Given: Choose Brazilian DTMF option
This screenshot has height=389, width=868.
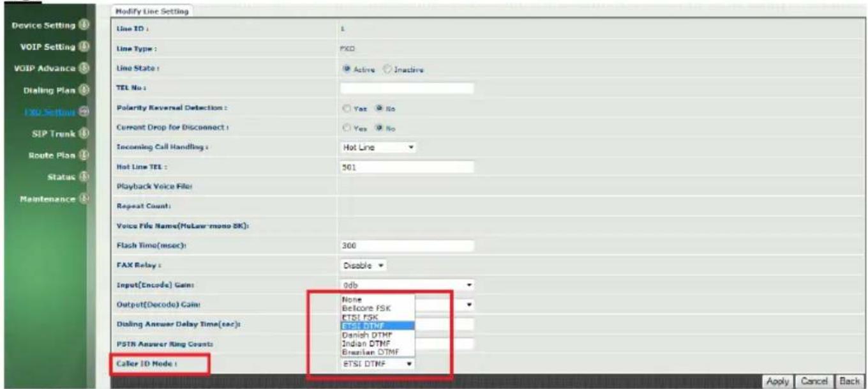Looking at the screenshot, I should coord(377,352).
